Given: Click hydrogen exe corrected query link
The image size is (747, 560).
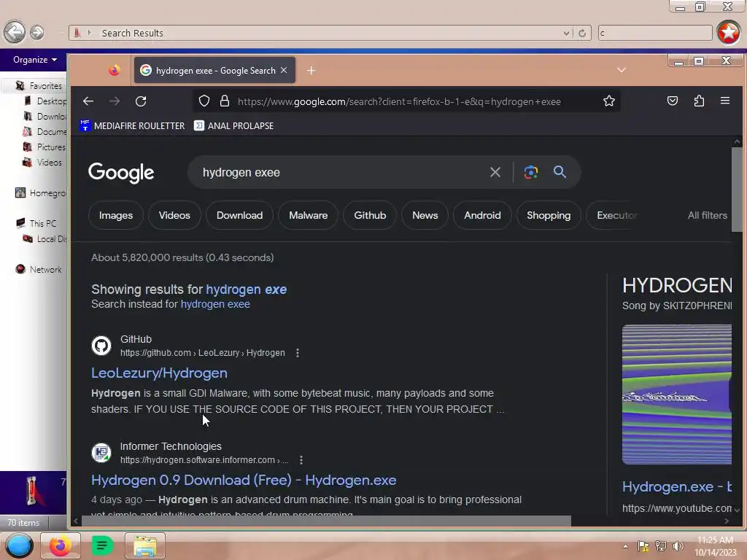Looking at the screenshot, I should tap(247, 289).
